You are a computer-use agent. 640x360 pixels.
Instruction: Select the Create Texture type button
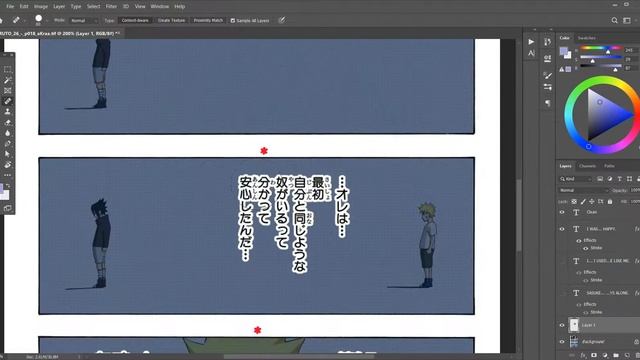coord(171,20)
